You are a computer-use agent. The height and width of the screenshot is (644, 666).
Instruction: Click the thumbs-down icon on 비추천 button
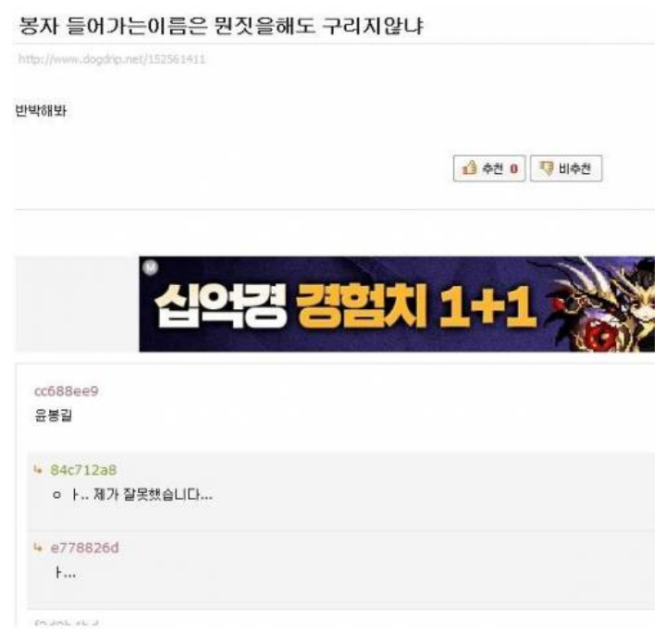click(547, 168)
